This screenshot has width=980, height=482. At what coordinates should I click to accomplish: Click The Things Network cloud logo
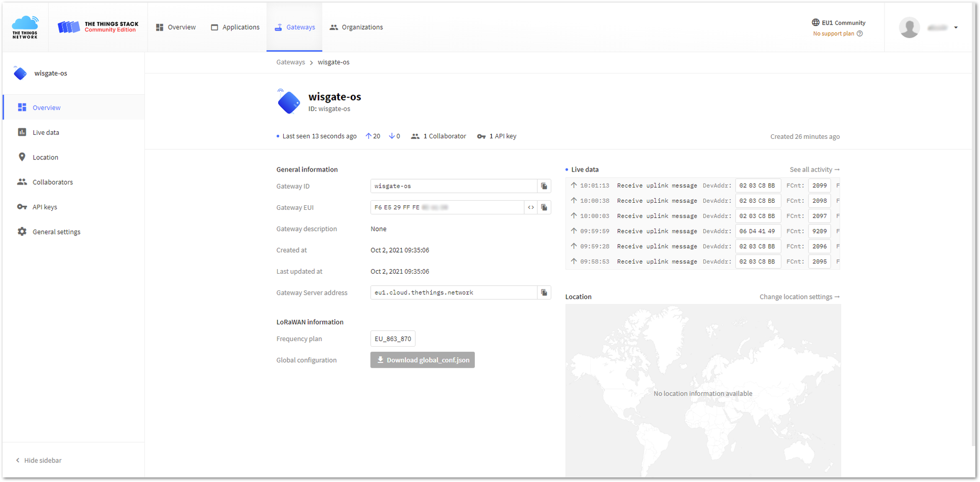[25, 27]
